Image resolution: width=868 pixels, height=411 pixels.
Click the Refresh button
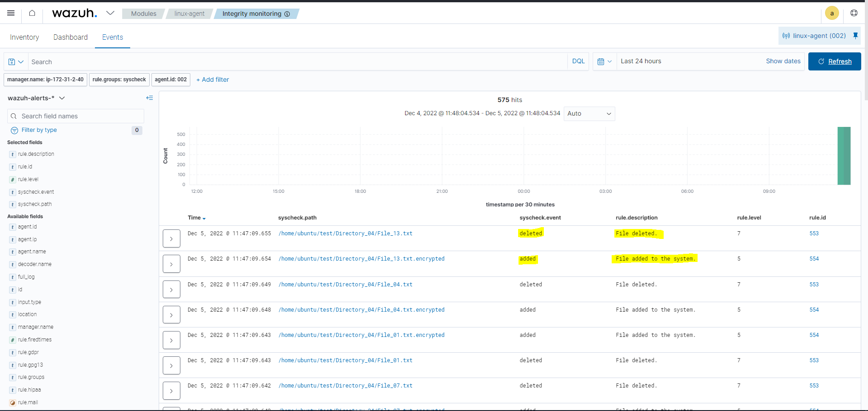835,61
